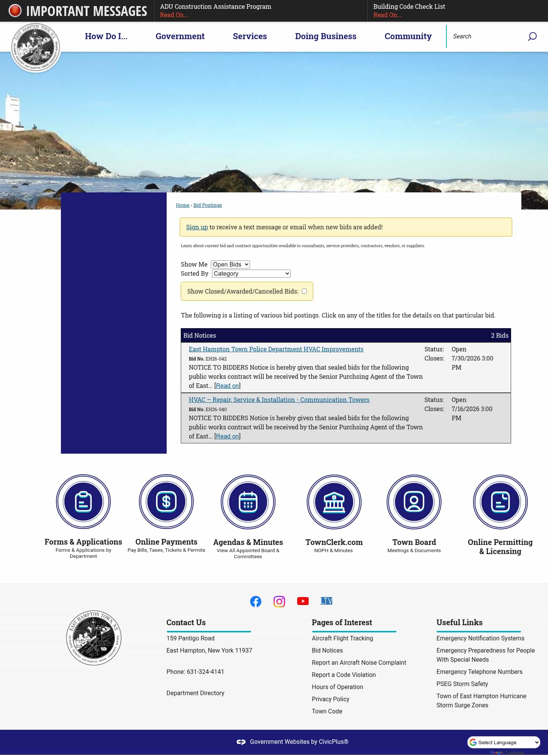The width and height of the screenshot is (548, 756).
Task: Open Report an Aircraft Noise Complaint link
Action: [359, 663]
